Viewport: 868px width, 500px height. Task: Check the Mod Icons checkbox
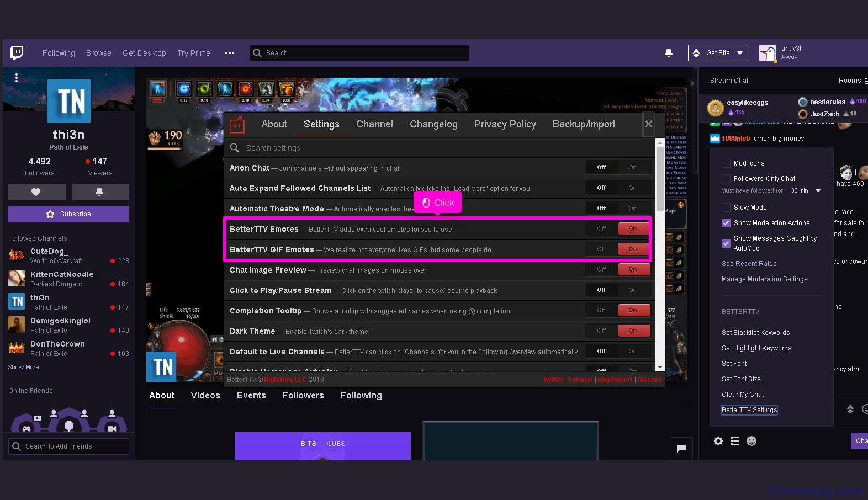point(726,163)
